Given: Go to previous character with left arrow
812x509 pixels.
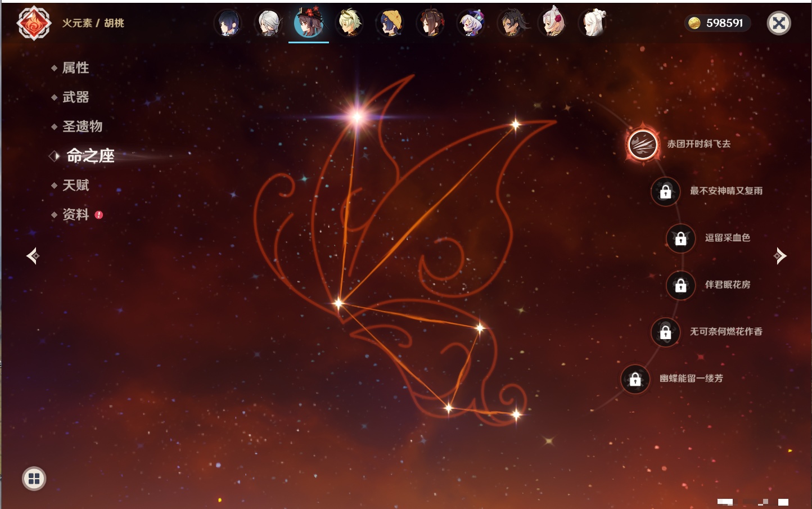Looking at the screenshot, I should coord(33,256).
